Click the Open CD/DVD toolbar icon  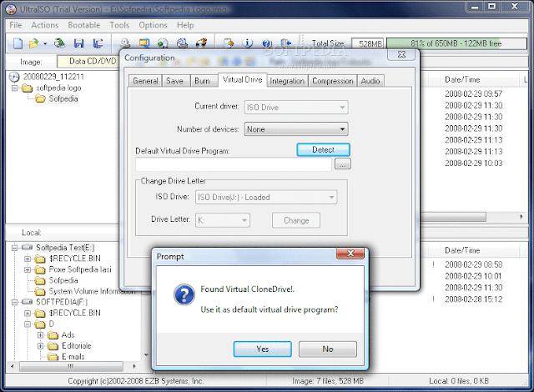pos(59,43)
